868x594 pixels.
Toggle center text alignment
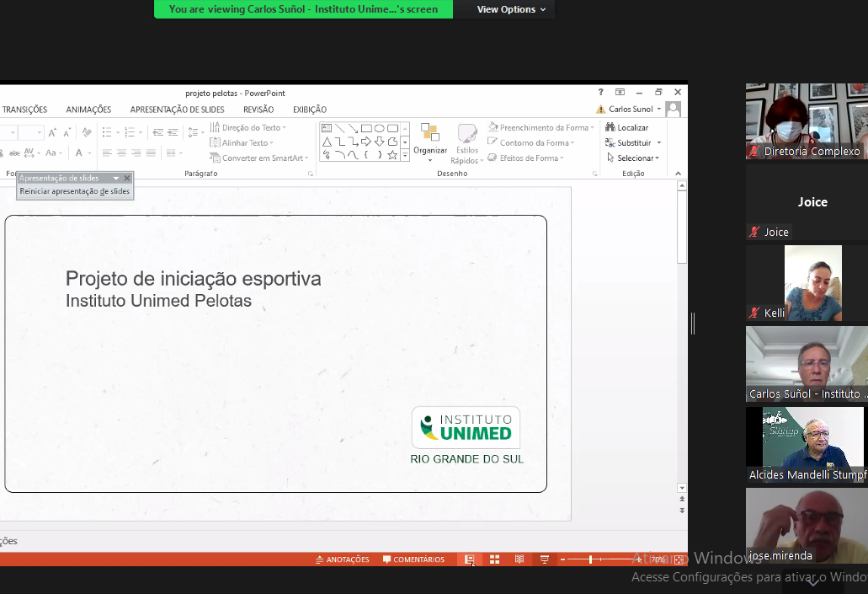[122, 153]
